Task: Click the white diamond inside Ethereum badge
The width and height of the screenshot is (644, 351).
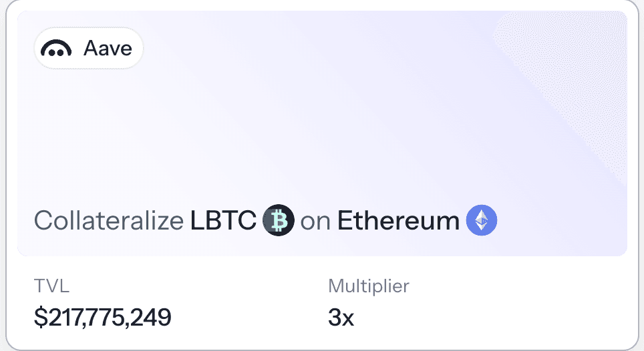Action: 482,220
